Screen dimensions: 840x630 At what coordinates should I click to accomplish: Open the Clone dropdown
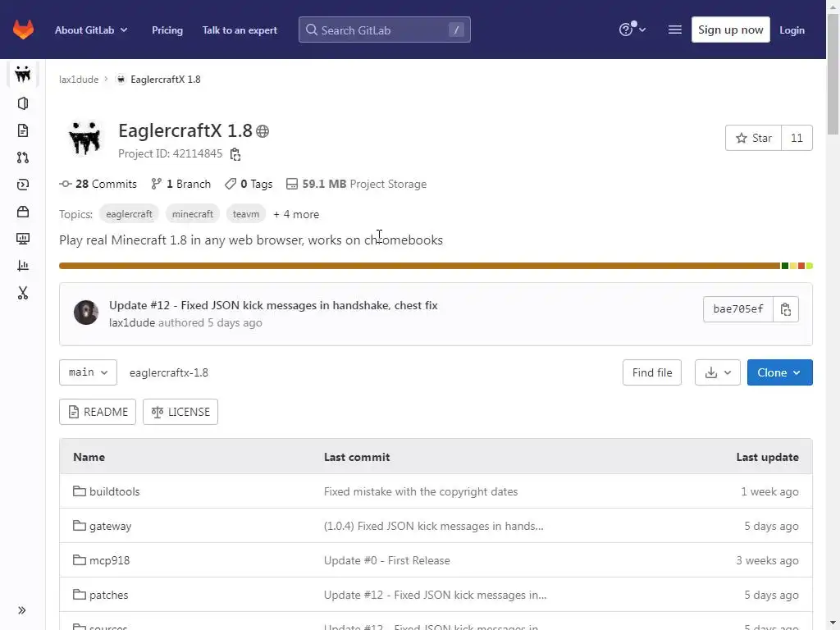pos(779,372)
